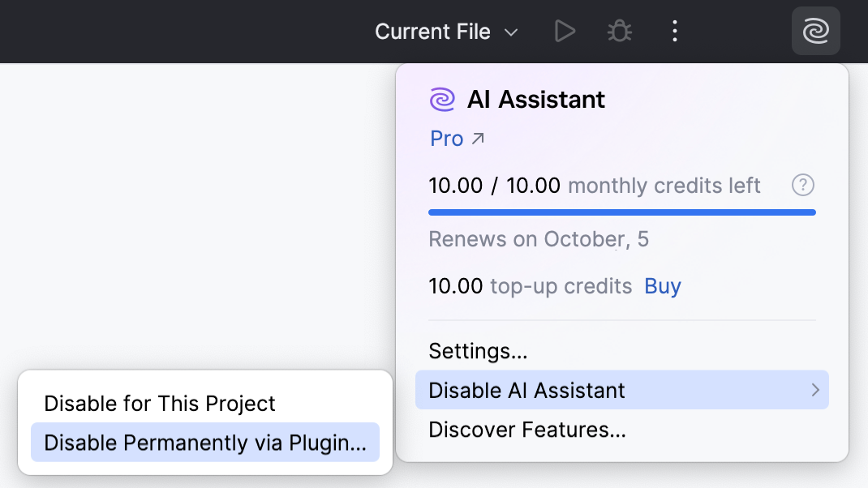
Task: Choose Disable Permanently via Plugin
Action: [204, 442]
